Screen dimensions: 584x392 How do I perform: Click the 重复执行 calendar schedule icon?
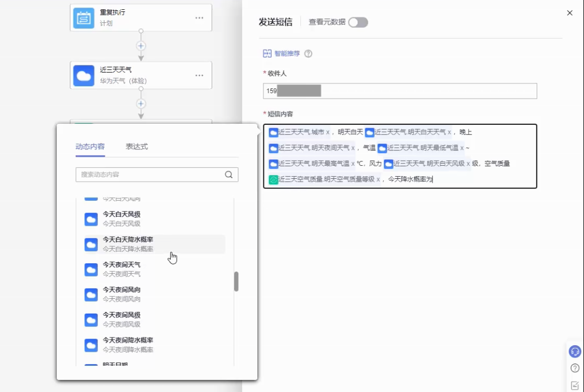point(83,17)
